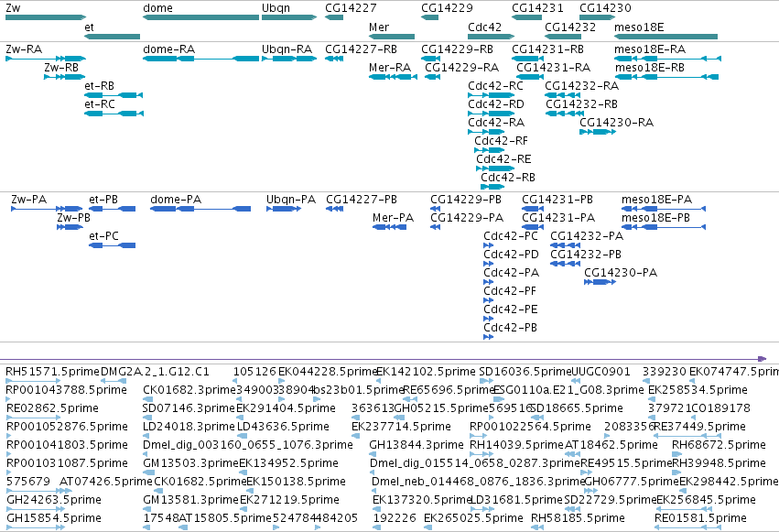Click the CG14229 gene feature
The width and height of the screenshot is (779, 532).
(x=429, y=17)
